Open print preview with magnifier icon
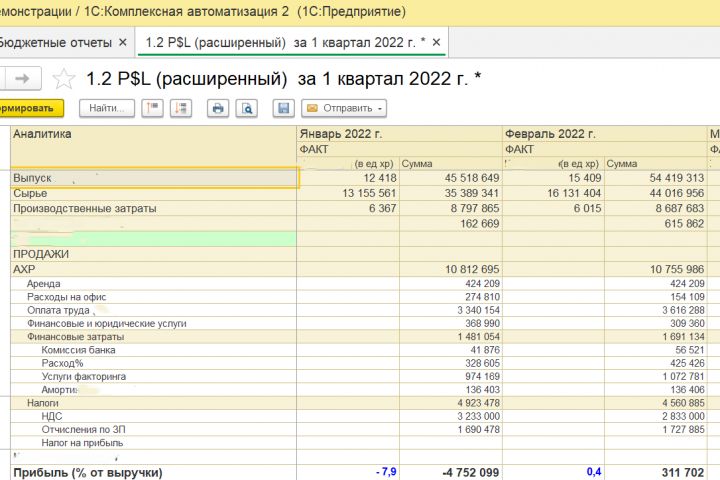The image size is (720, 480). click(x=247, y=108)
